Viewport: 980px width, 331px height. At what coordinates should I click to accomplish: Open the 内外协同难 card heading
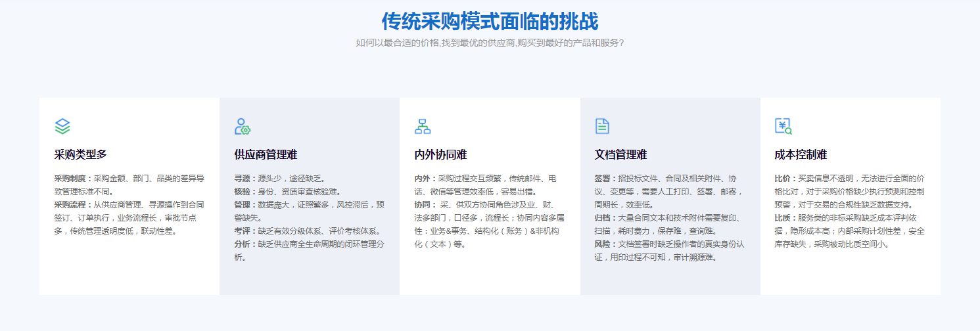click(440, 155)
